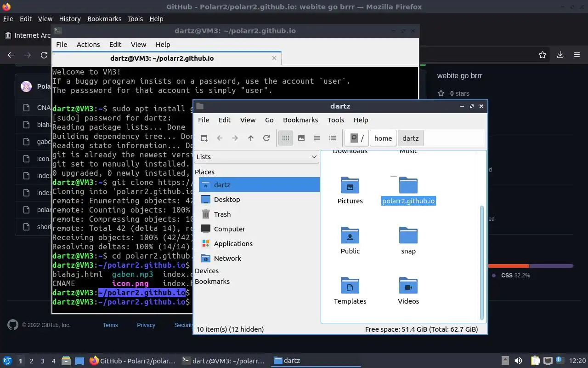The width and height of the screenshot is (588, 368).
Task: Open Firefox Tools menu
Action: [135, 19]
